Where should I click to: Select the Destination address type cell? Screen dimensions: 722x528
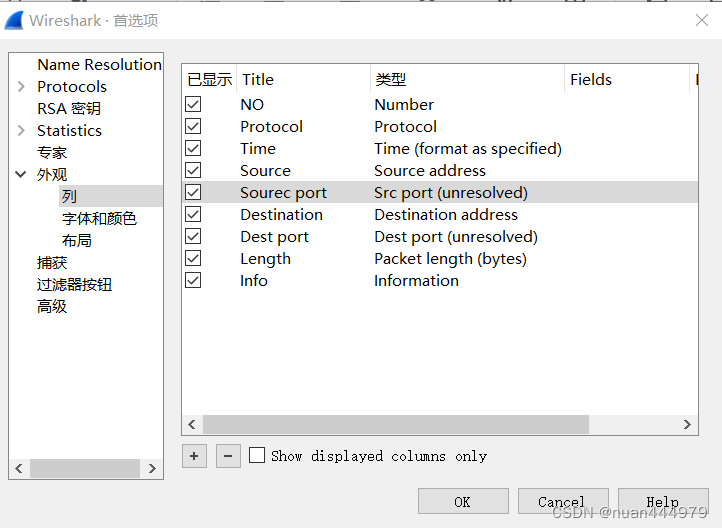coord(446,215)
